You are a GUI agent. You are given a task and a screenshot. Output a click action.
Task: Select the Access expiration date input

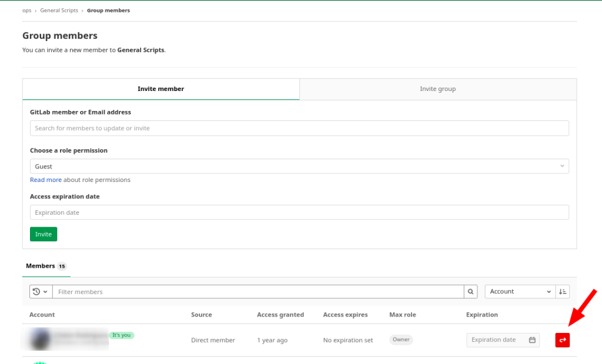(300, 212)
